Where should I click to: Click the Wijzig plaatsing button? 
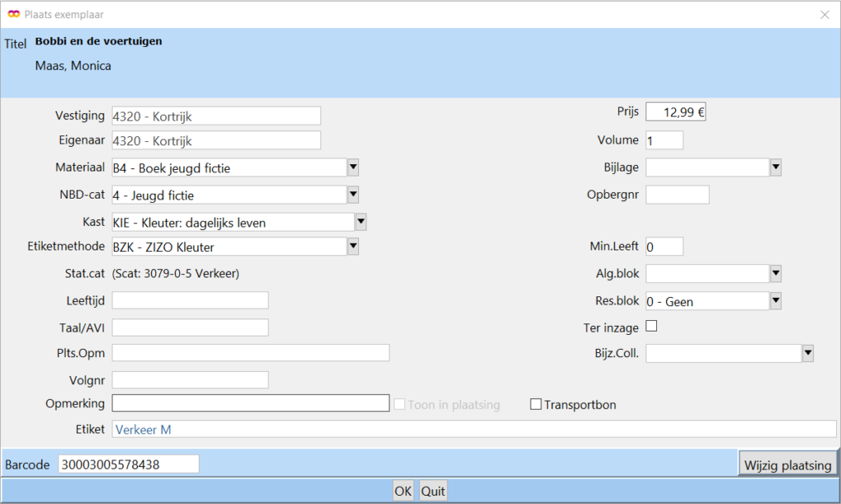(788, 465)
